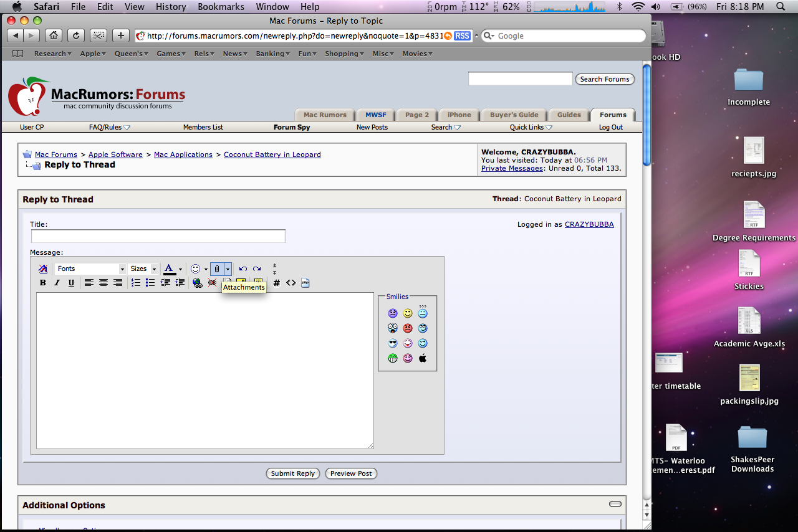Insert the Apple logo smilie
Image resolution: width=798 pixels, height=532 pixels.
[x=423, y=358]
